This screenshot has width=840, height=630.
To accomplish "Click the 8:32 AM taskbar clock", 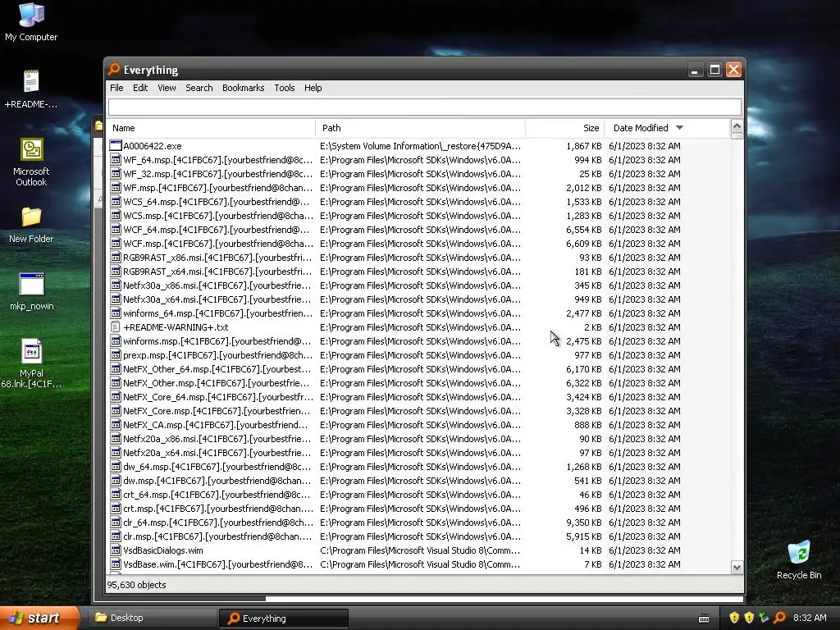I will click(x=810, y=618).
